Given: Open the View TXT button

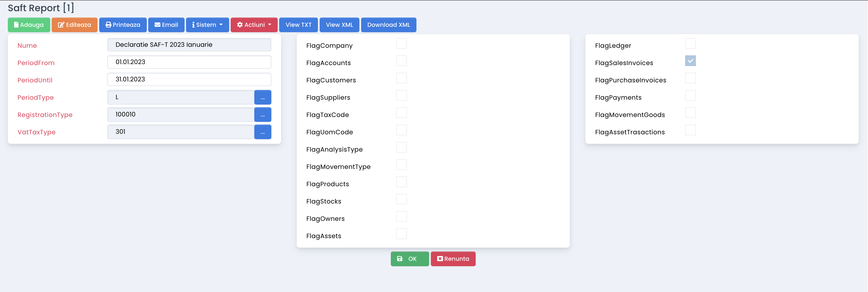Looking at the screenshot, I should (298, 25).
